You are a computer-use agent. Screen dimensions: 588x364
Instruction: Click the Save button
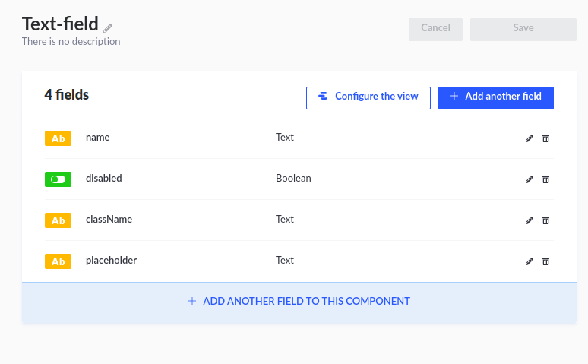[x=523, y=30]
